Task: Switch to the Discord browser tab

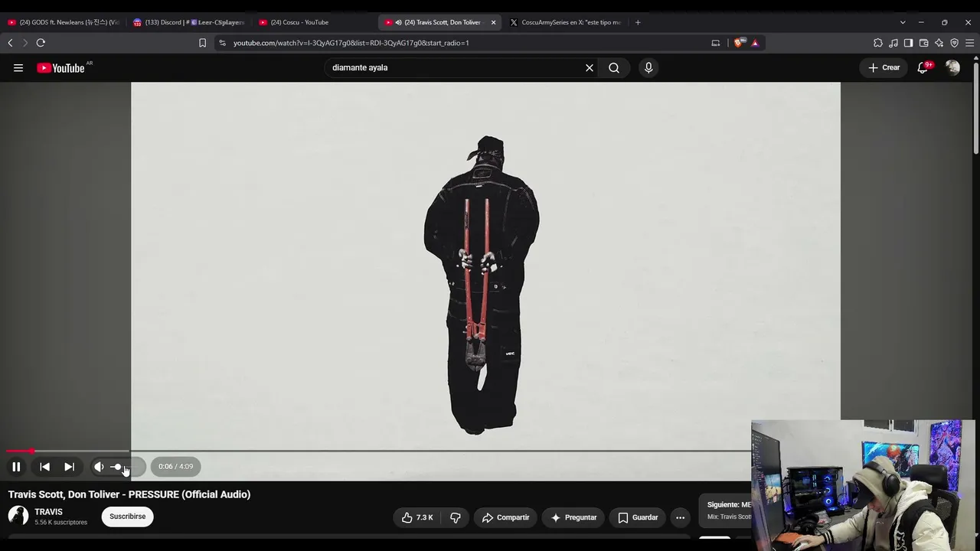Action: (x=188, y=22)
